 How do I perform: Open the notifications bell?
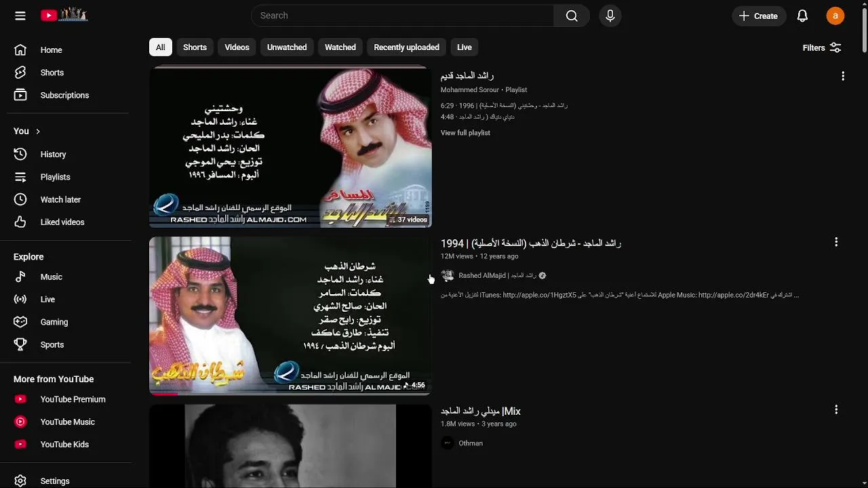(802, 16)
